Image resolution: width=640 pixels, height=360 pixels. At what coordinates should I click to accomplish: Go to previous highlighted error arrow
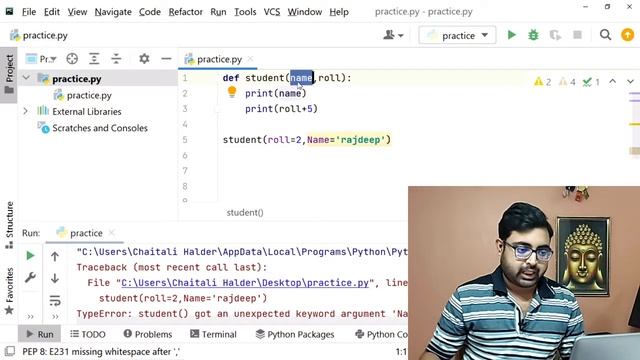(x=613, y=82)
